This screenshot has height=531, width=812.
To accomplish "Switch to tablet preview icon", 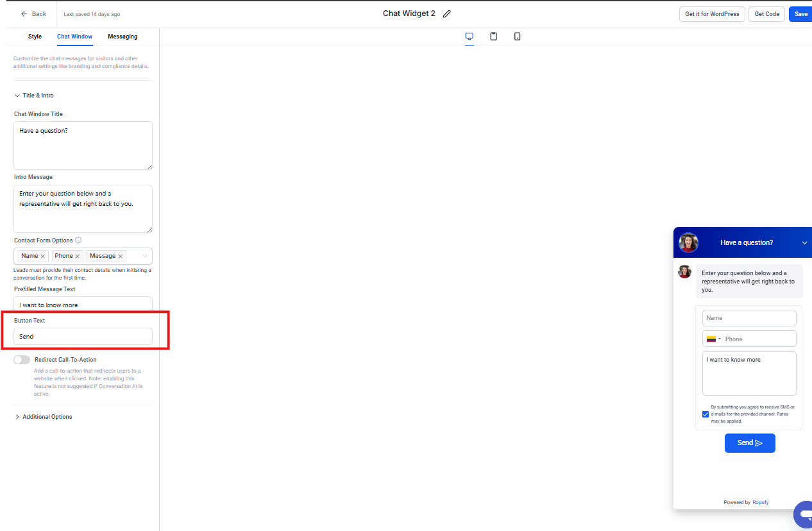I will (493, 37).
